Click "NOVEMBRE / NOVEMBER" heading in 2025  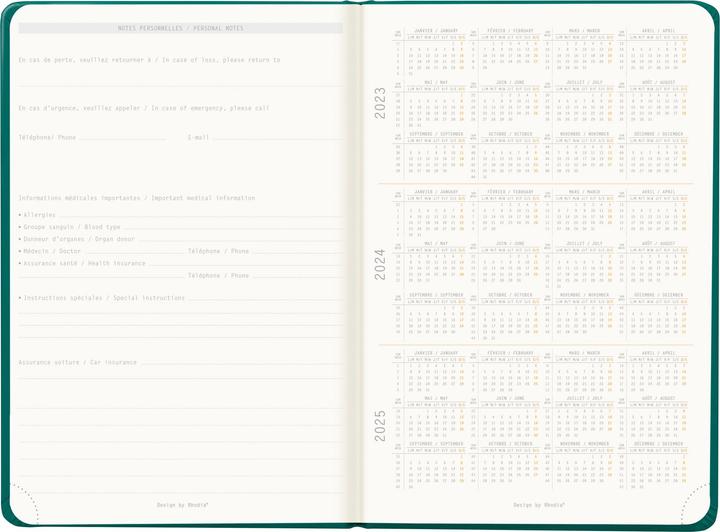[x=584, y=444]
